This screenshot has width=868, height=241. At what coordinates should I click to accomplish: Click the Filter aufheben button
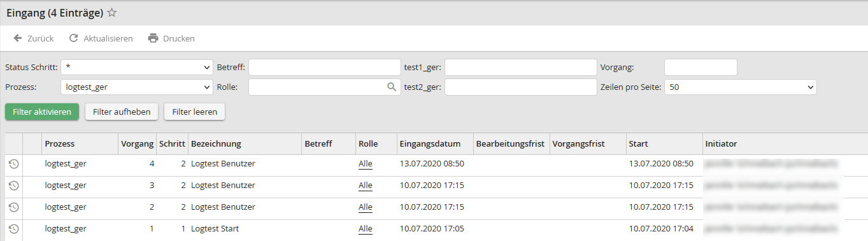click(x=122, y=112)
